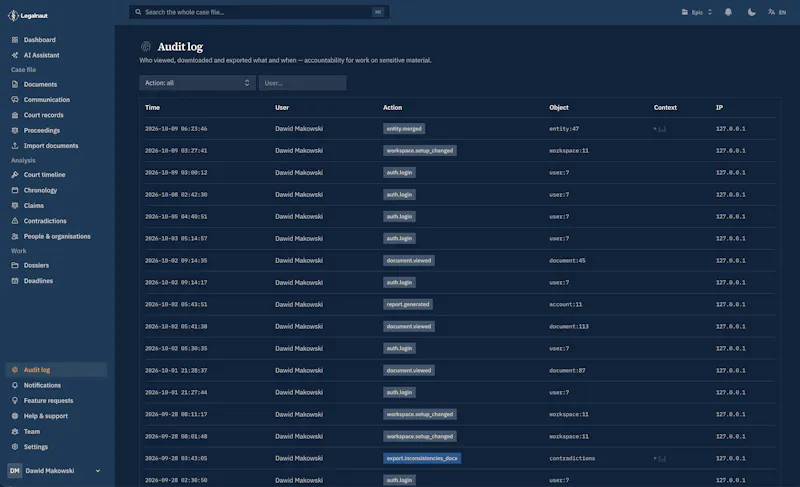
Task: Click the User filter input field
Action: (x=303, y=83)
